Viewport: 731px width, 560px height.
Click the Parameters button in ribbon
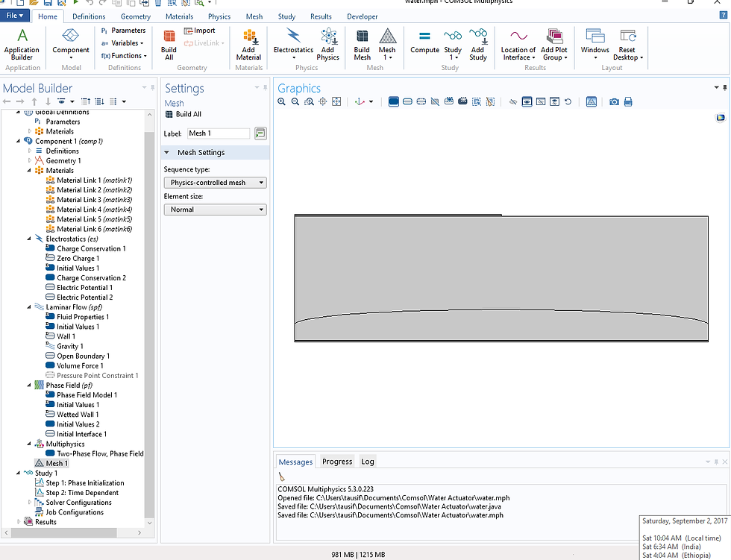coord(124,31)
